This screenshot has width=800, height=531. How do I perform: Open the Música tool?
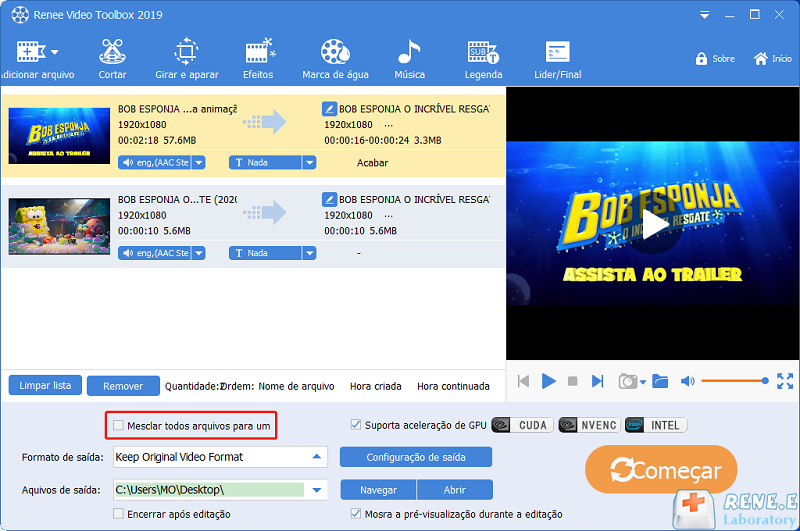409,60
